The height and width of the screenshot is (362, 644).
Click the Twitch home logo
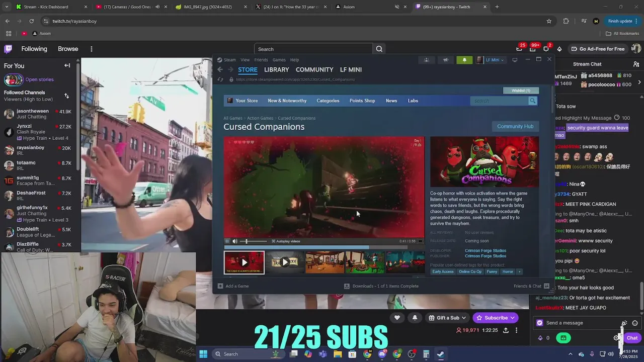coord(8,49)
